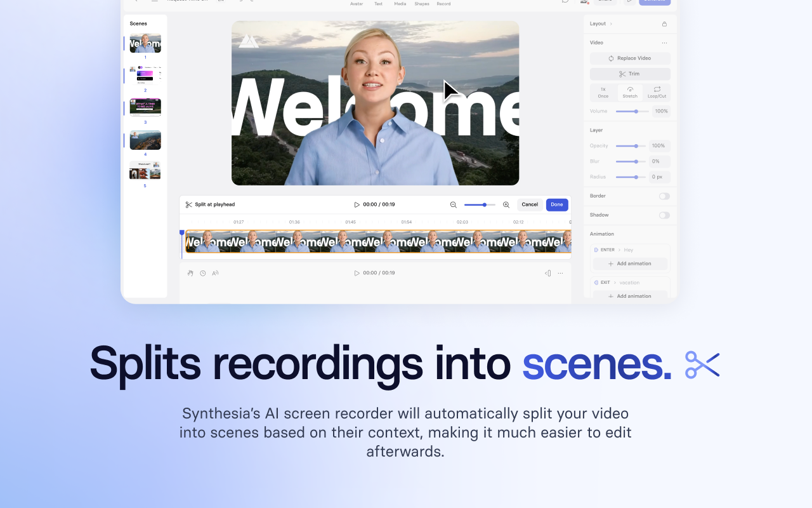Open the Media menu in top toolbar
Screen dimensions: 812x508
click(x=400, y=4)
